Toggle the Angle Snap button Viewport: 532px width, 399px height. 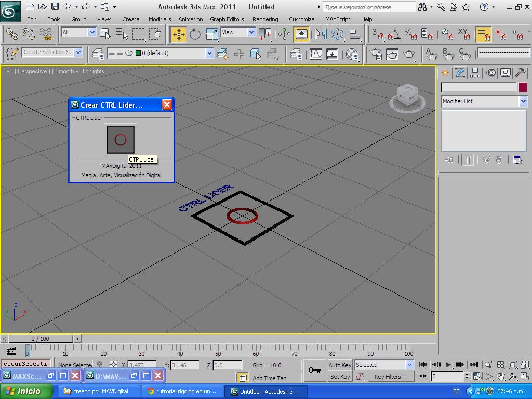(x=394, y=34)
